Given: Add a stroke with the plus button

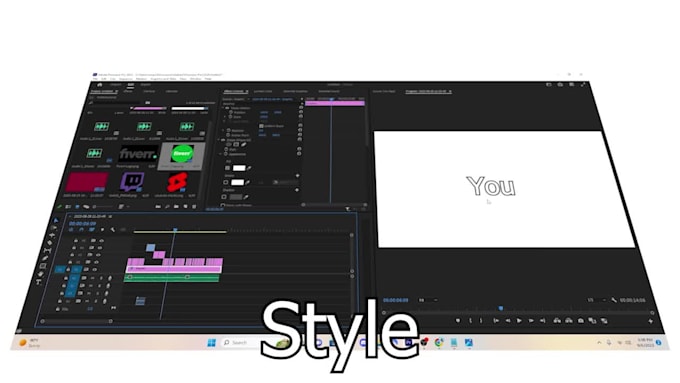Looking at the screenshot, I should coord(298,176).
